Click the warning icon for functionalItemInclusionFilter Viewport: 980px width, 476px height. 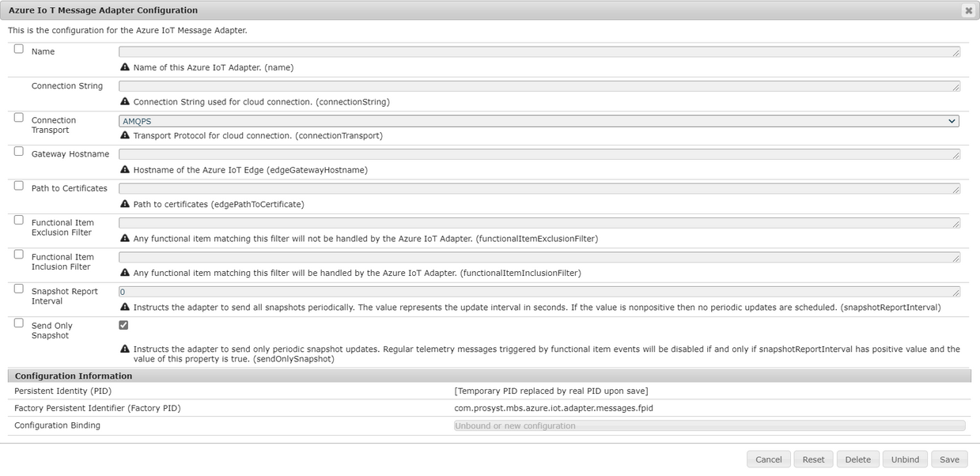click(125, 272)
